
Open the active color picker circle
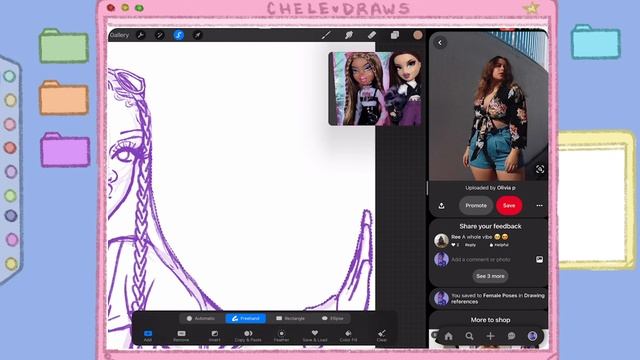coord(418,35)
